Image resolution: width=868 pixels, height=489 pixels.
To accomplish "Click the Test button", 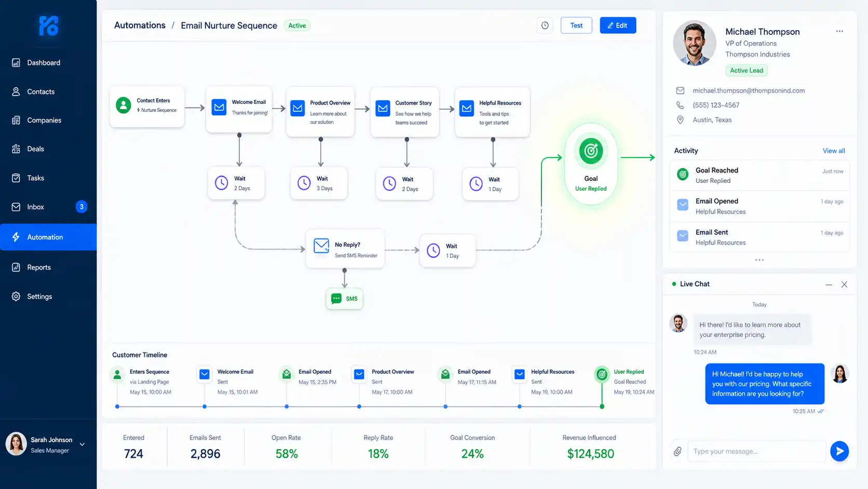I will point(576,25).
